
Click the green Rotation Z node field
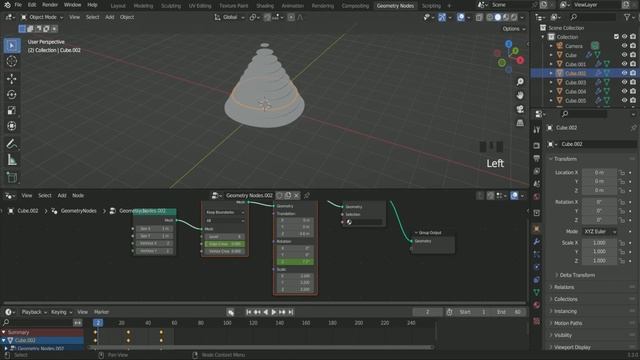point(296,262)
